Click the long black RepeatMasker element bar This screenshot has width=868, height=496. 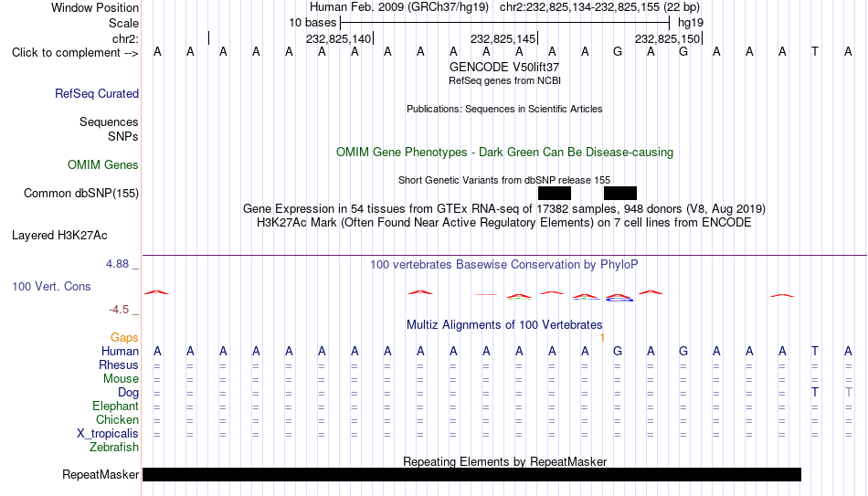coord(471,474)
